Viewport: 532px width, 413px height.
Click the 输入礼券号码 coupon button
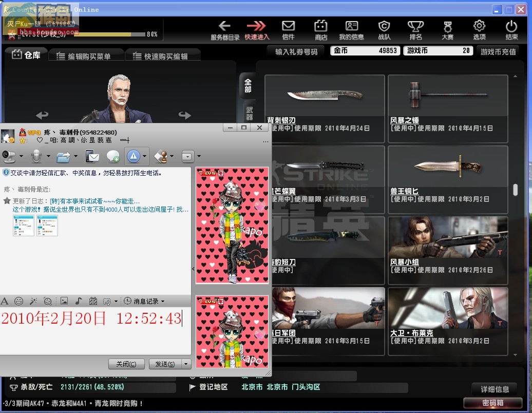(296, 51)
